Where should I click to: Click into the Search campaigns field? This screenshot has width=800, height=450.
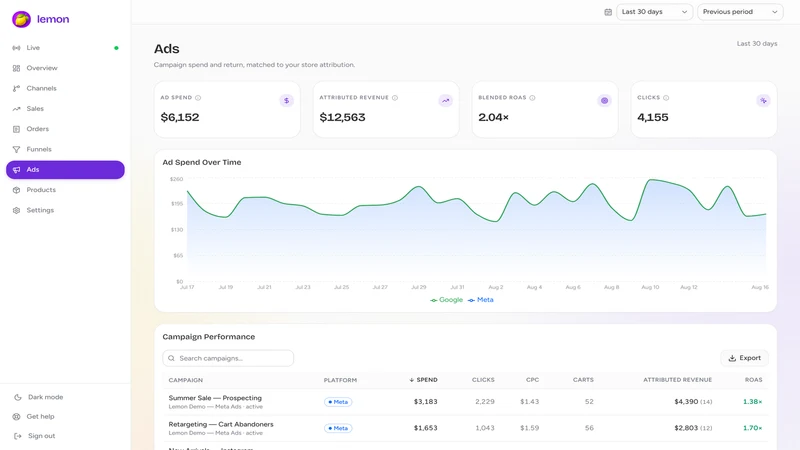point(228,358)
